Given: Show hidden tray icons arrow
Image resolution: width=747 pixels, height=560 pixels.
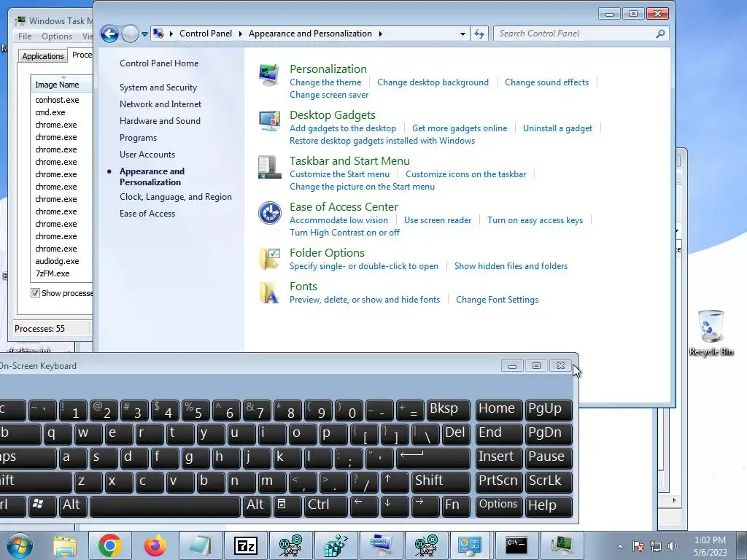Looking at the screenshot, I should click(620, 546).
